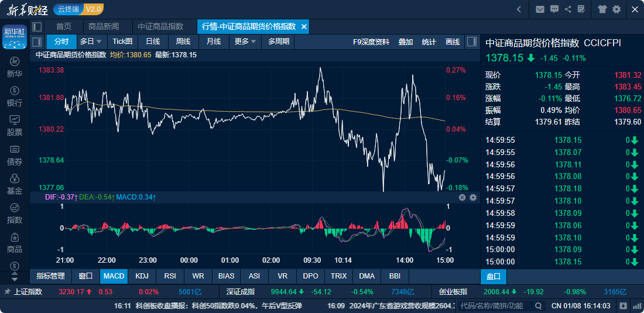Open MACD indicator settings gear

(x=473, y=198)
